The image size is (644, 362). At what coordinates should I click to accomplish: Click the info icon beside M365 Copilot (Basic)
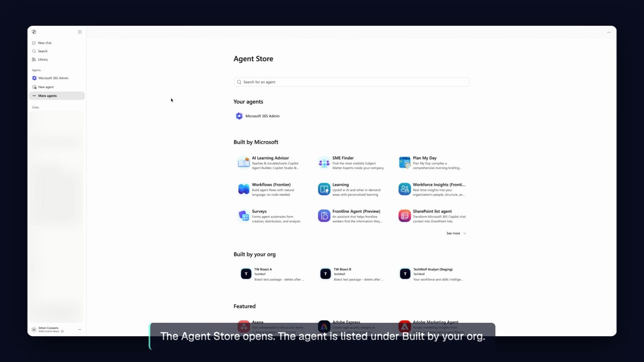click(x=62, y=331)
